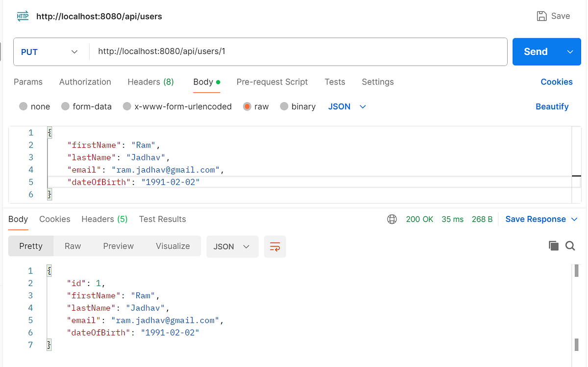Expand the Save Response dropdown
This screenshot has height=367, width=588.
(x=574, y=219)
